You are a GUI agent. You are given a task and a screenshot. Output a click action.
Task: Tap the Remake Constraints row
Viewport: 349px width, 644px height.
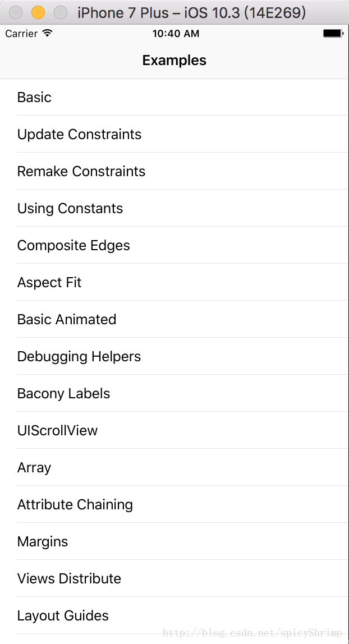pos(81,172)
